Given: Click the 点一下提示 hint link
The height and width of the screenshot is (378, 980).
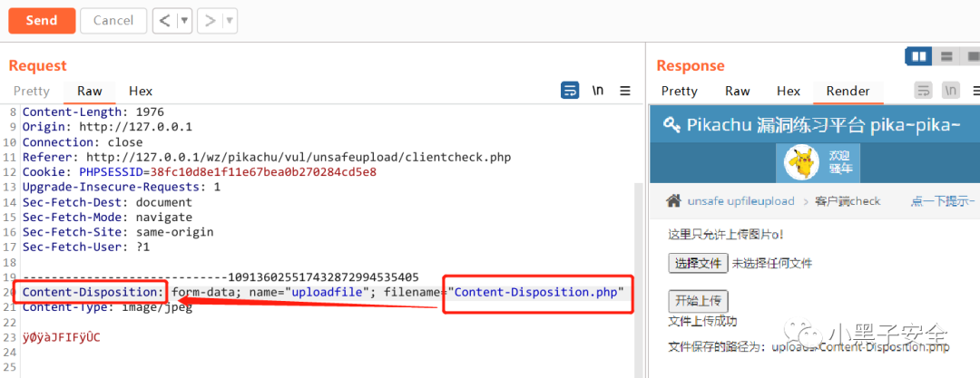Looking at the screenshot, I should tap(943, 201).
